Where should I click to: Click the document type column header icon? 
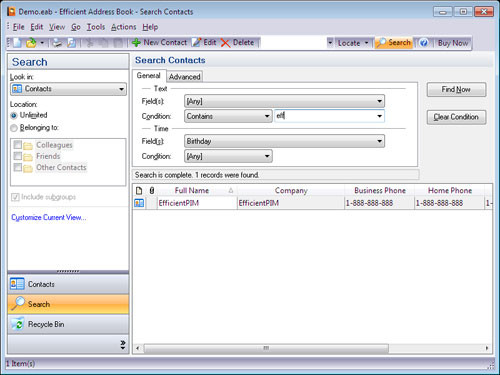139,190
